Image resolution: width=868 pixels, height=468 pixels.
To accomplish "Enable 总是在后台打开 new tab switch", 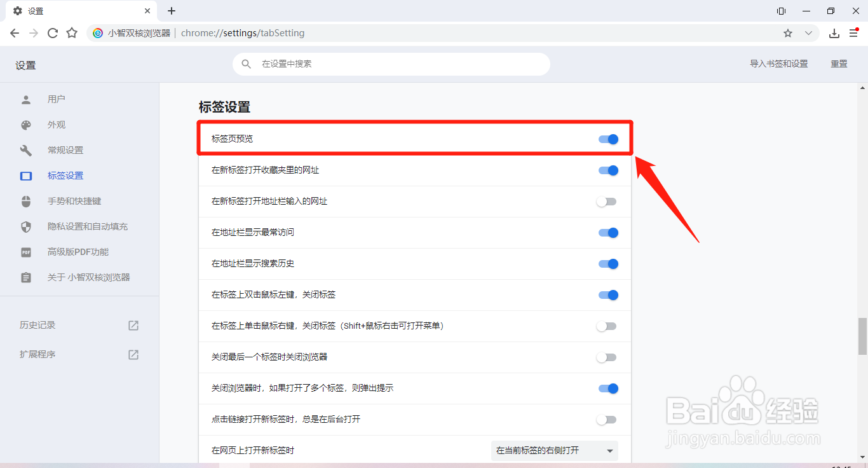I will click(x=606, y=420).
